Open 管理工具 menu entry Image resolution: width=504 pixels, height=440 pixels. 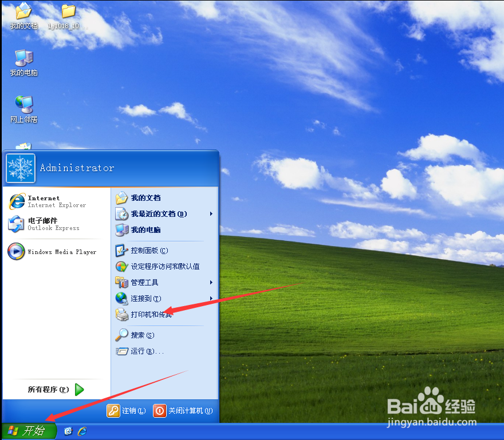[x=164, y=283]
